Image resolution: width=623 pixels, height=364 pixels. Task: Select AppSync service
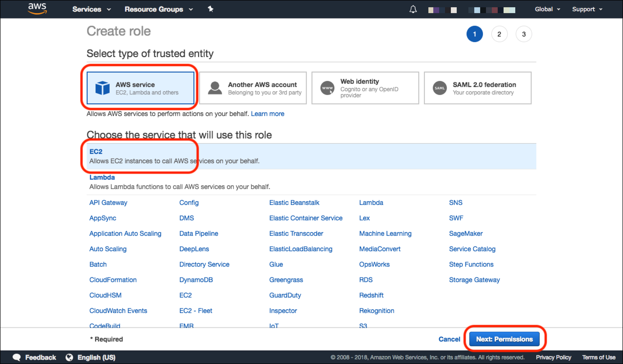pyautogui.click(x=103, y=218)
